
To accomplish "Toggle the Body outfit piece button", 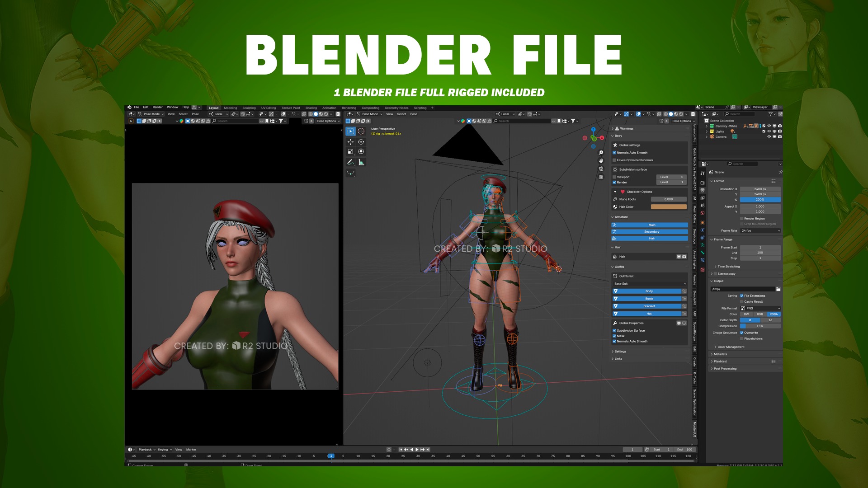I will click(647, 291).
